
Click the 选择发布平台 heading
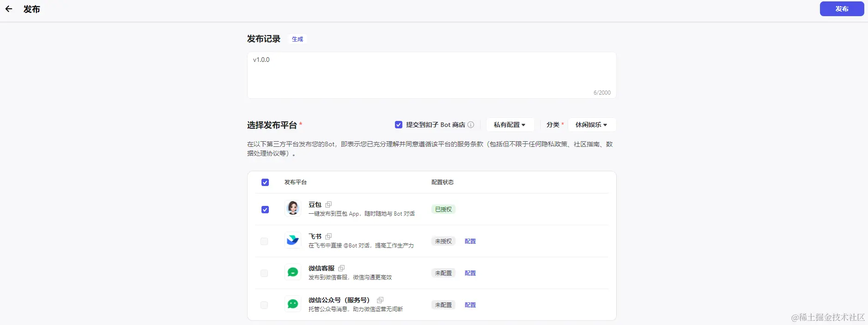(x=272, y=125)
